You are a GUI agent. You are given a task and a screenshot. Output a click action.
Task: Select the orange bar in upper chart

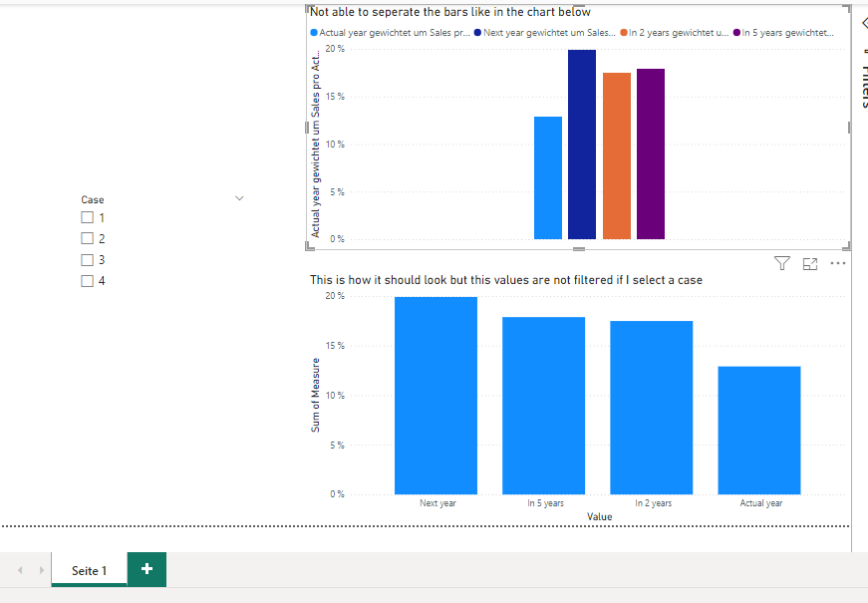[x=617, y=156]
